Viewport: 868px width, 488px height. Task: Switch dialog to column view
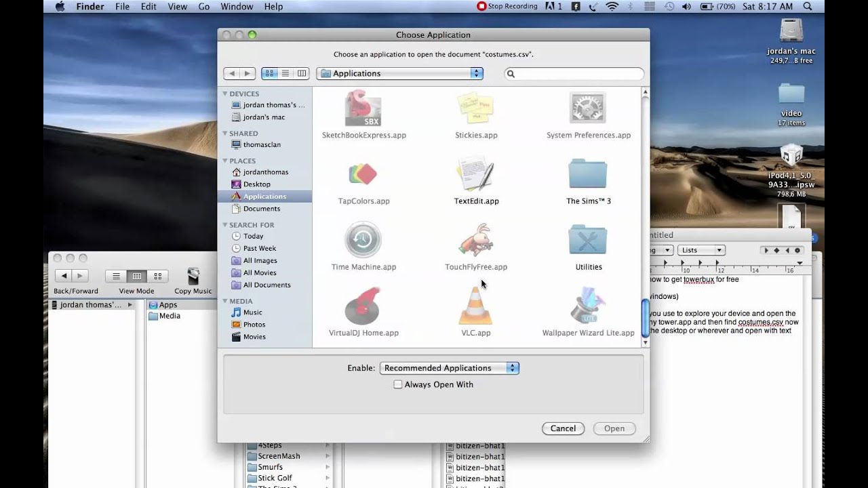tap(302, 73)
